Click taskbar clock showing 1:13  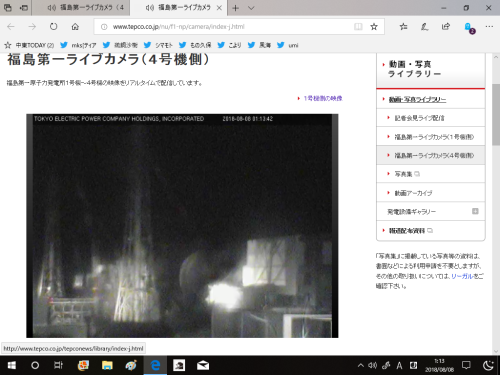tap(439, 365)
